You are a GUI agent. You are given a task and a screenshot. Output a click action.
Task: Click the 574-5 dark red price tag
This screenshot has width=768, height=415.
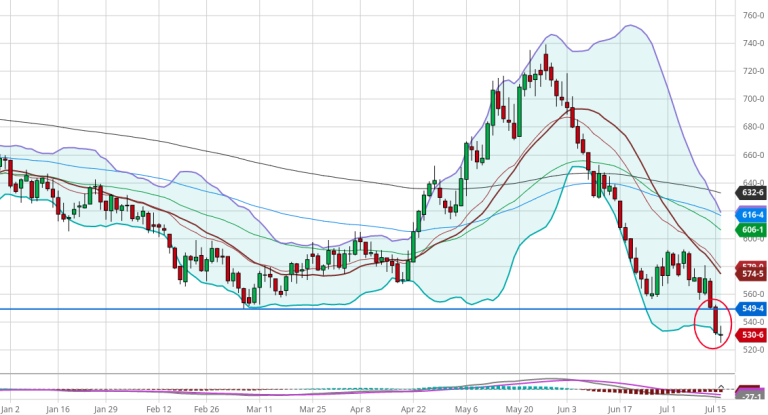(752, 273)
